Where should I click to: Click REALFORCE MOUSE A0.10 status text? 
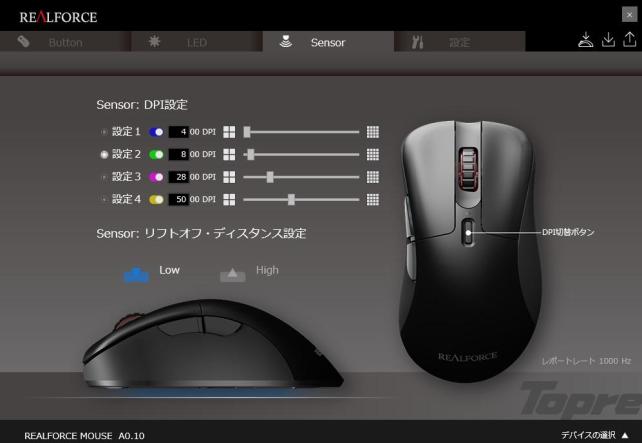pos(84,436)
